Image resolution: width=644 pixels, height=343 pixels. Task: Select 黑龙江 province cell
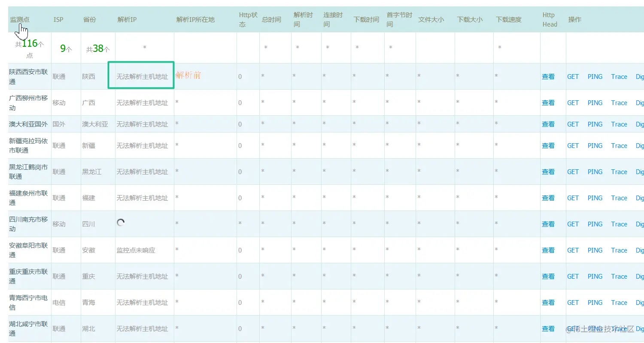[x=92, y=172]
